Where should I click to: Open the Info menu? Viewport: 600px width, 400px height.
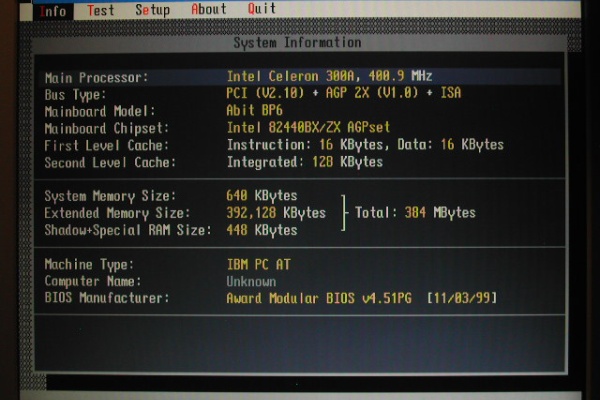coord(52,11)
